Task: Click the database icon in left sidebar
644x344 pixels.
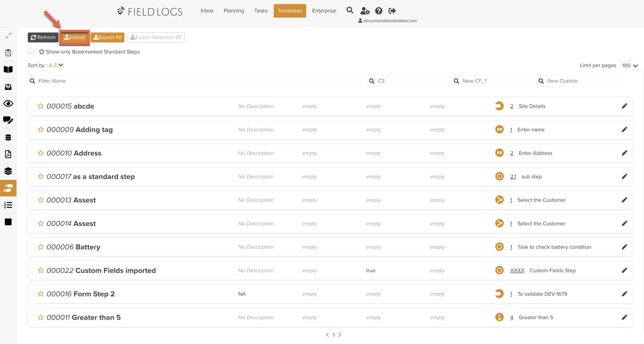Action: click(8, 137)
